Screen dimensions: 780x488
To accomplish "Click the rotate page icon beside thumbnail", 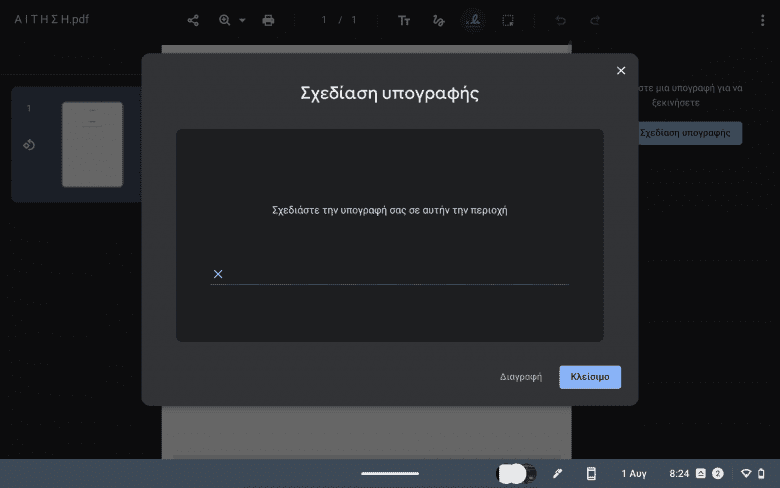I will coord(29,145).
